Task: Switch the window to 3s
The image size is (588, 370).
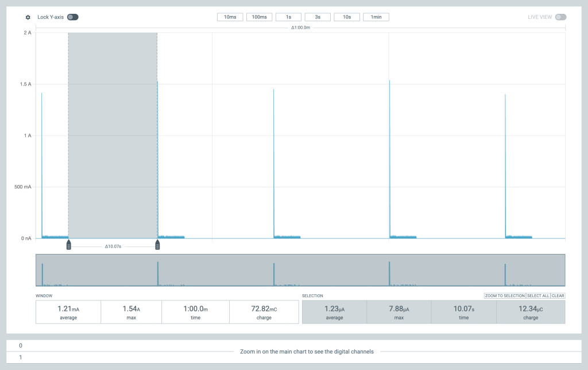Action: [x=318, y=17]
